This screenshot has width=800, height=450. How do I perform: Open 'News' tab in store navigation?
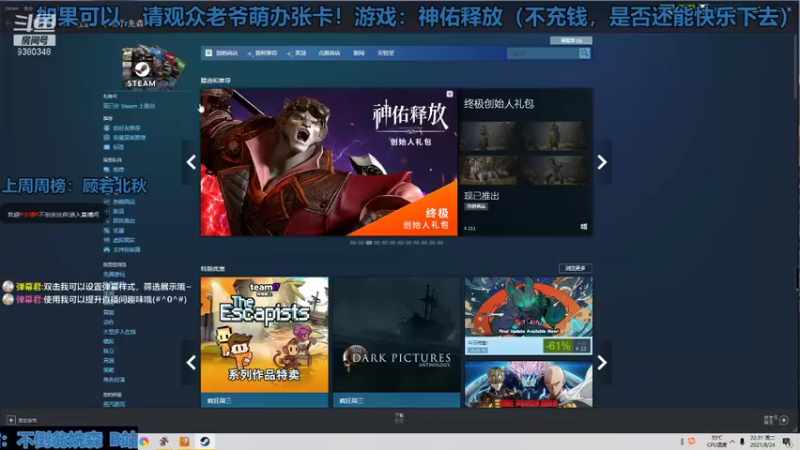point(359,53)
